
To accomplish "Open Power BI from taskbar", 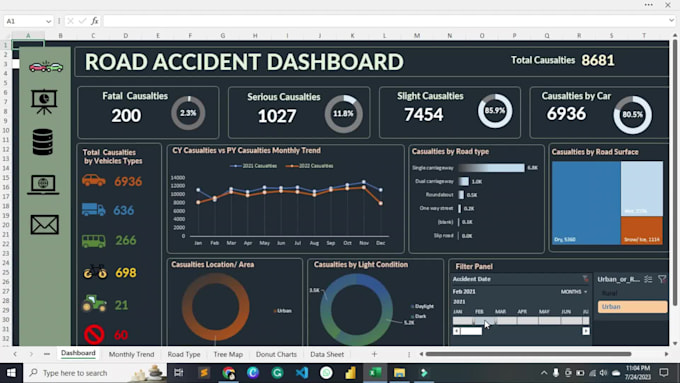I will click(350, 373).
